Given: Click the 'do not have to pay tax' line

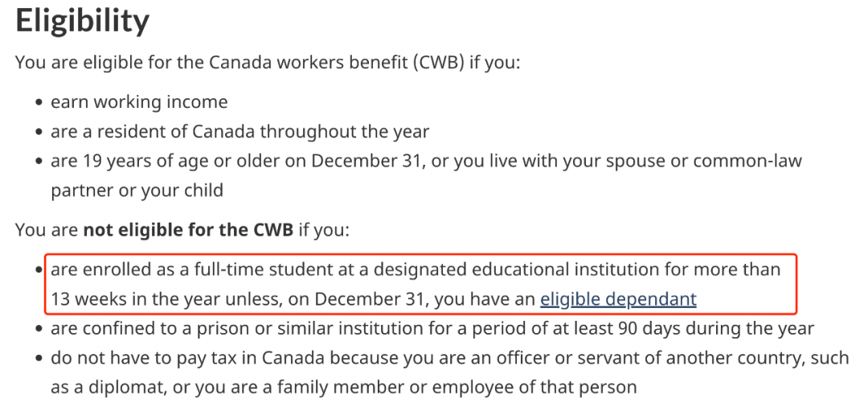Looking at the screenshot, I should 449,358.
